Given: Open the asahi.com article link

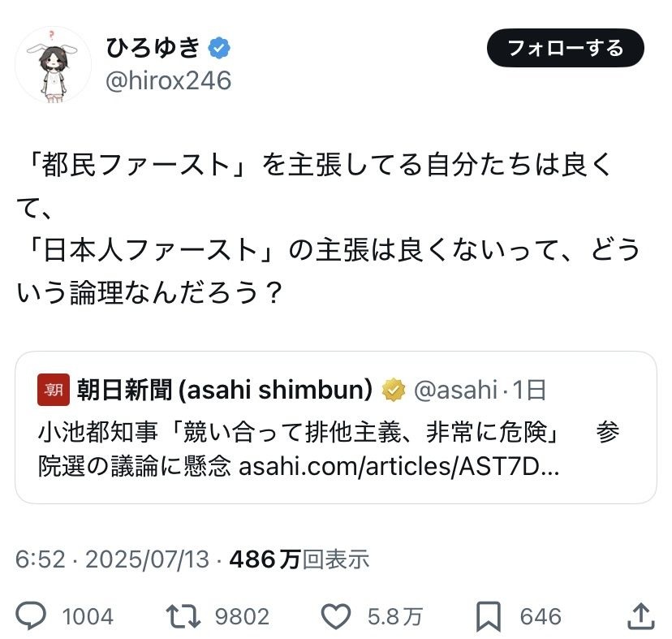Looking at the screenshot, I should click(398, 468).
